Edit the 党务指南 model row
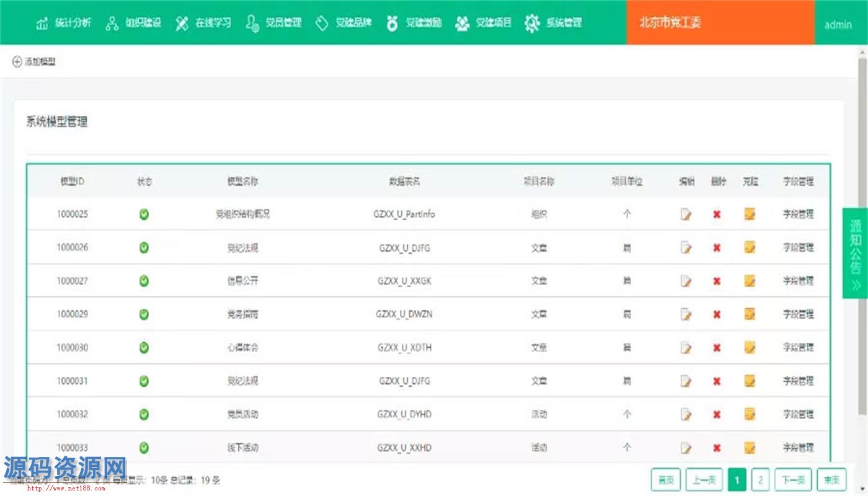Screen dimensions: 868x496 click(686, 314)
